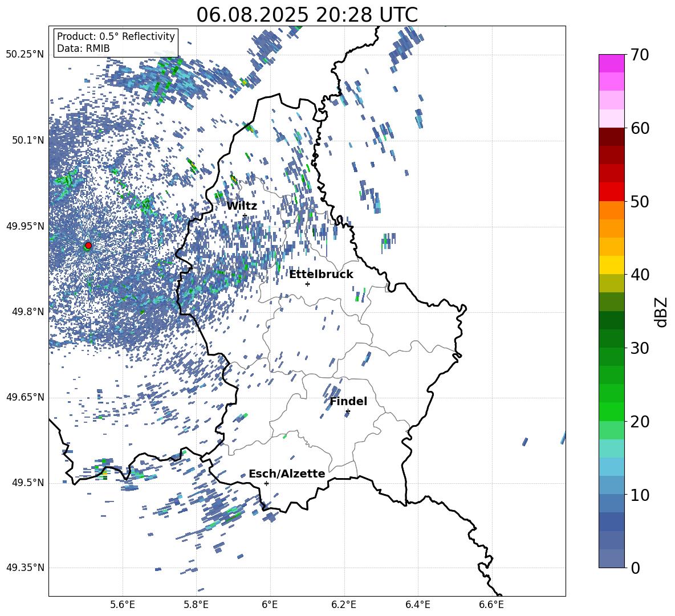Click the 49.5°N latitude label
The image size is (675, 616).
click(x=29, y=483)
